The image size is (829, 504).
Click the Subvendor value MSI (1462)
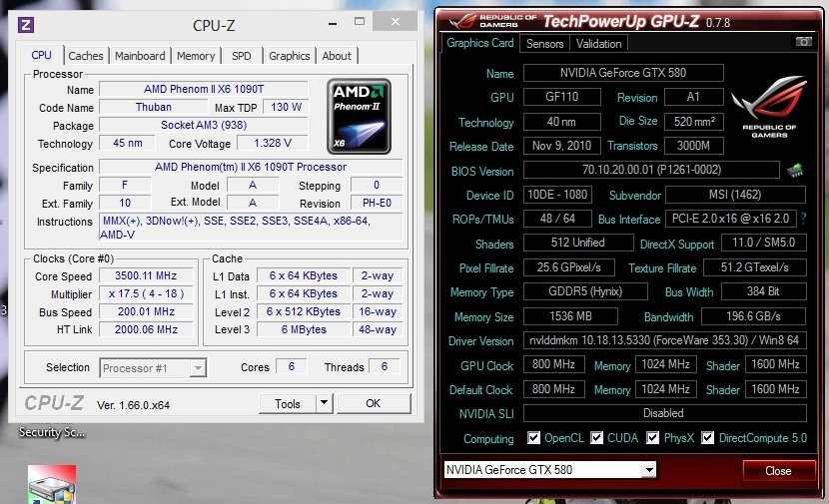click(x=735, y=195)
